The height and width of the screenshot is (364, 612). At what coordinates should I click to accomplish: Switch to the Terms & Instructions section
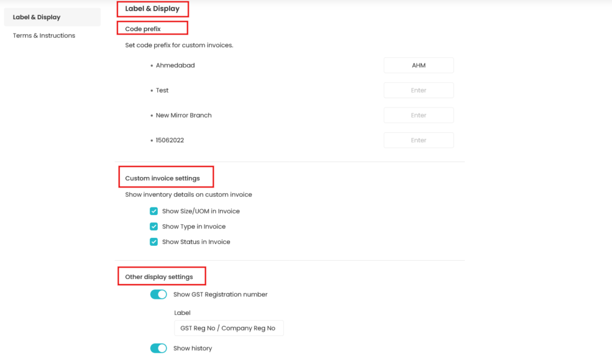pyautogui.click(x=43, y=35)
